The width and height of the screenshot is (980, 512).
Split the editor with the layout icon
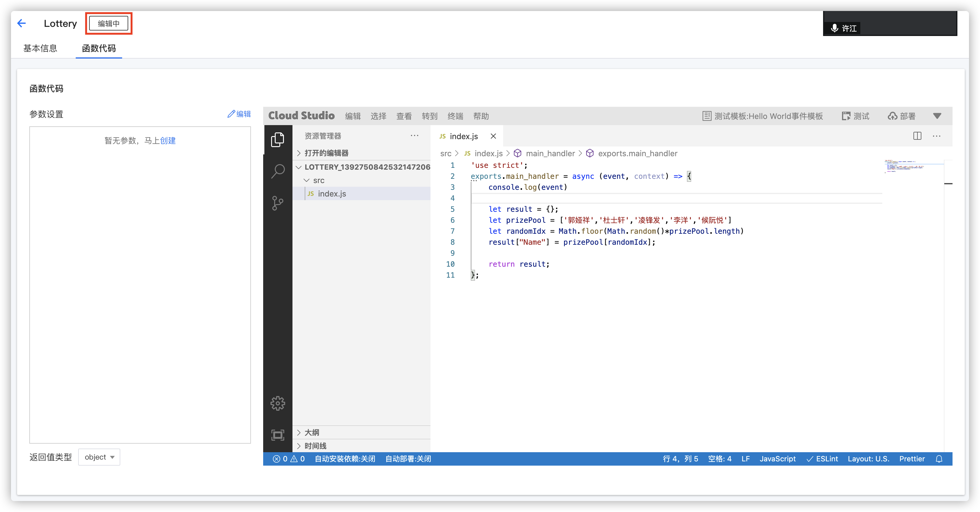[x=917, y=136]
